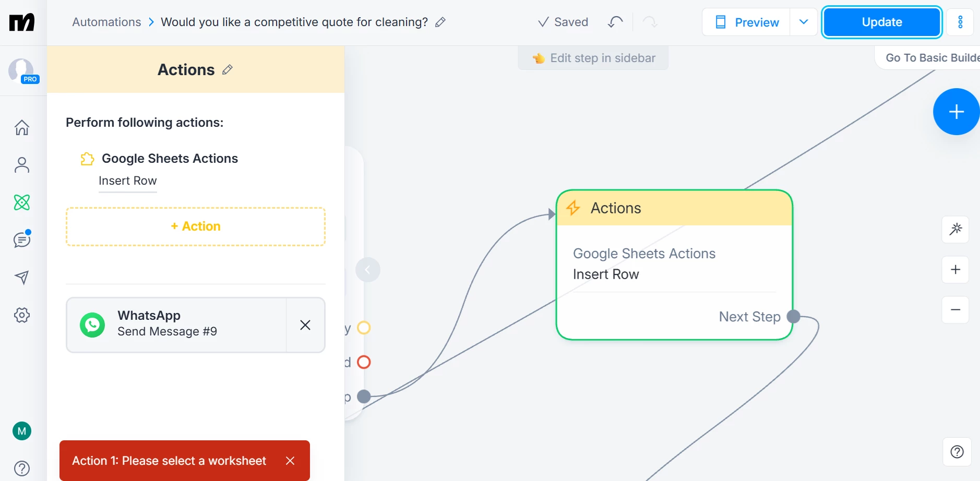The height and width of the screenshot is (481, 980).
Task: Click the yellow output connector circle
Action: click(x=364, y=328)
